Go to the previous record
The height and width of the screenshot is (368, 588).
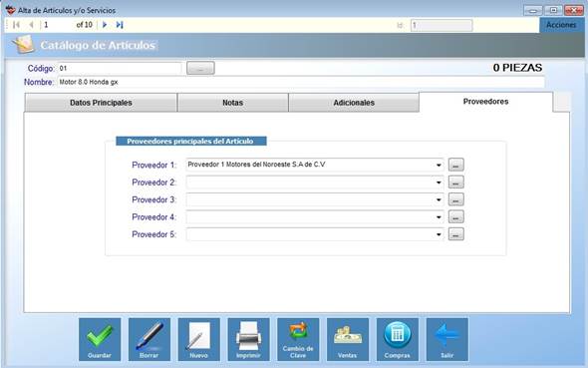pos(32,25)
